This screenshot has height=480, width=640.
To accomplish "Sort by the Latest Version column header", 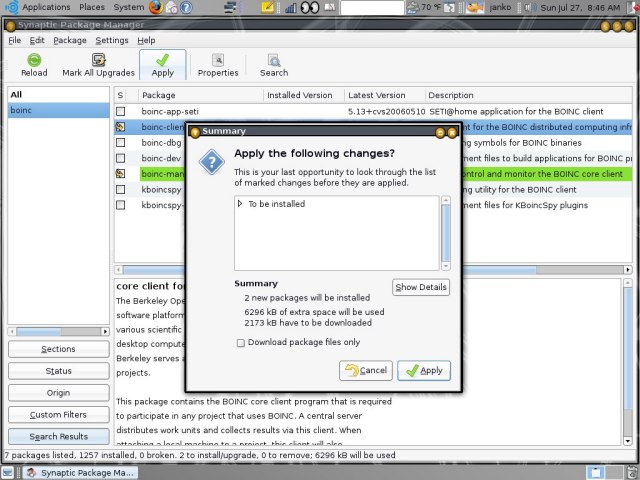I will (x=384, y=95).
